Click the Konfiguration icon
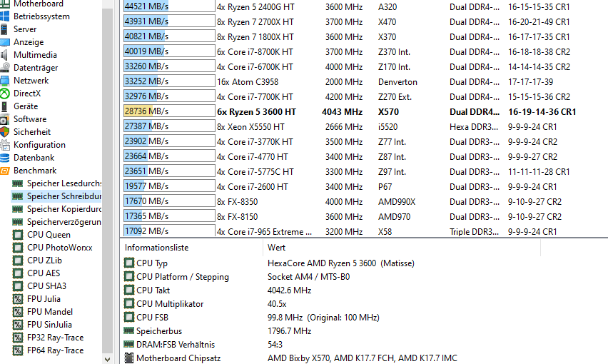The height and width of the screenshot is (364, 608). coord(5,145)
